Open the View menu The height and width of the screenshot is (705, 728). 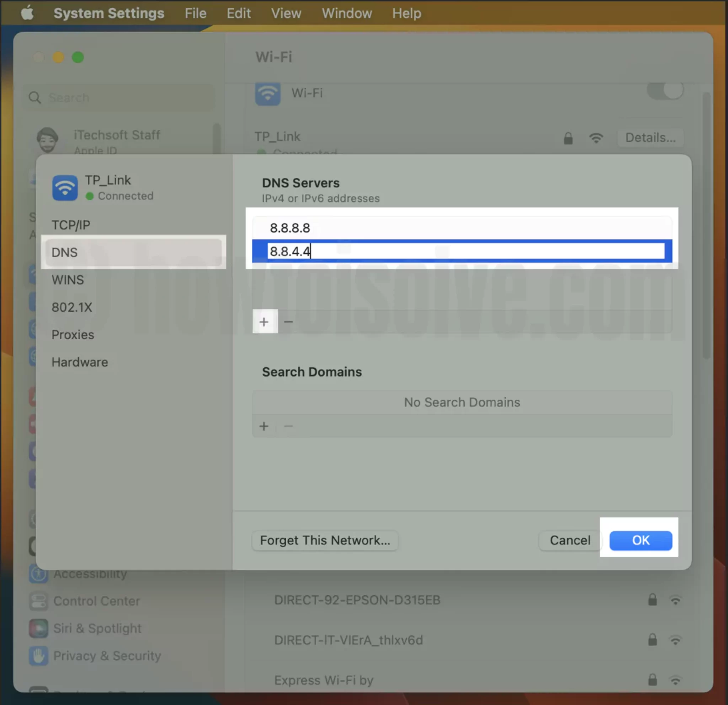tap(286, 14)
